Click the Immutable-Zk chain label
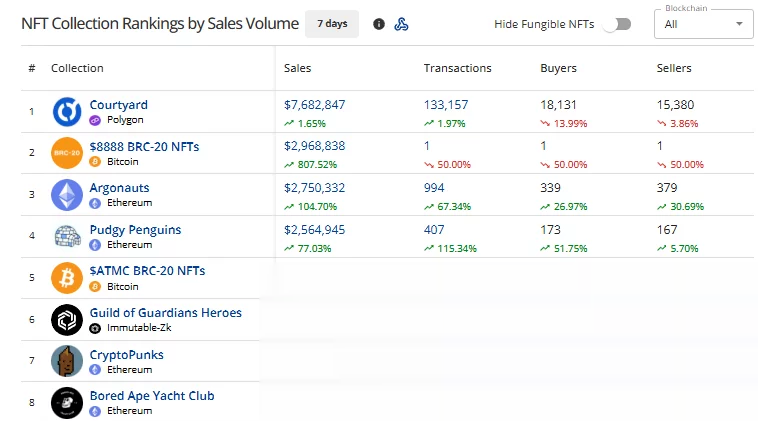The width and height of the screenshot is (758, 421). tap(139, 328)
